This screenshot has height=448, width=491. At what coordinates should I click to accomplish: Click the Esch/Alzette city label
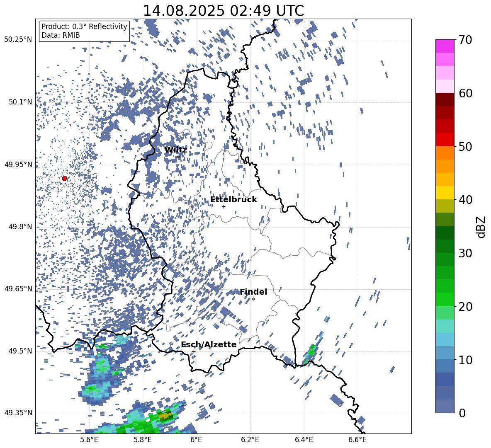pos(209,344)
